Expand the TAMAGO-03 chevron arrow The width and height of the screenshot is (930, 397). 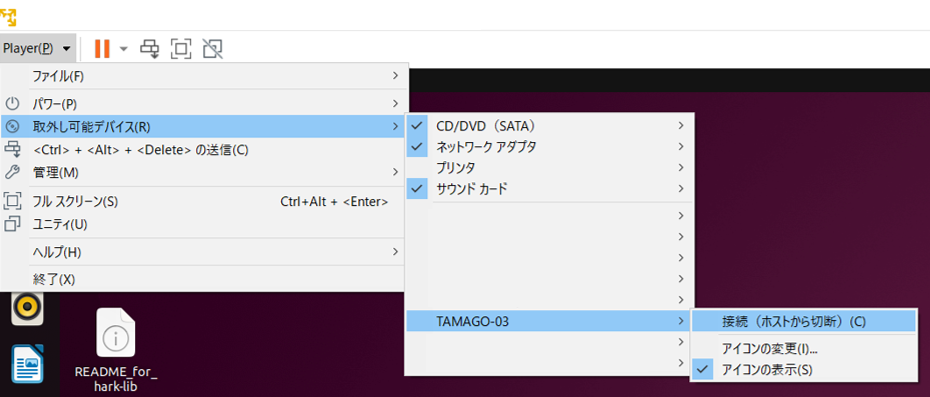coord(681,322)
